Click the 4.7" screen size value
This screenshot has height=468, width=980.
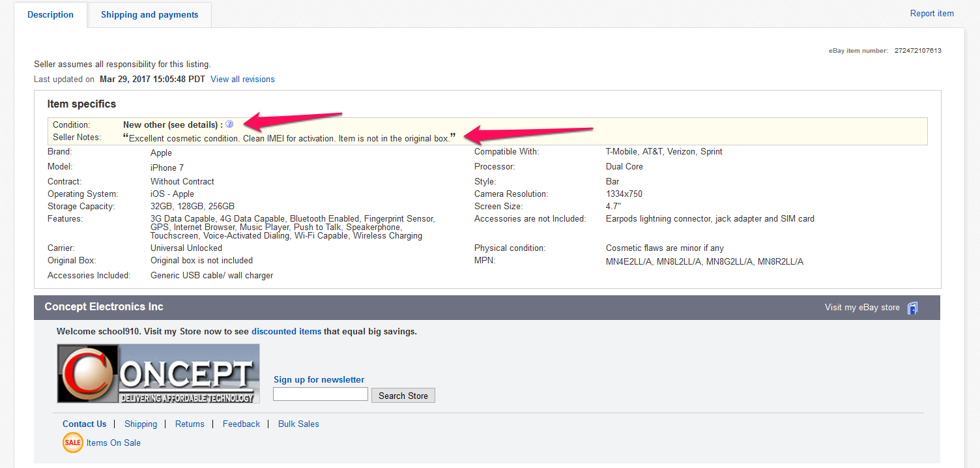click(613, 206)
